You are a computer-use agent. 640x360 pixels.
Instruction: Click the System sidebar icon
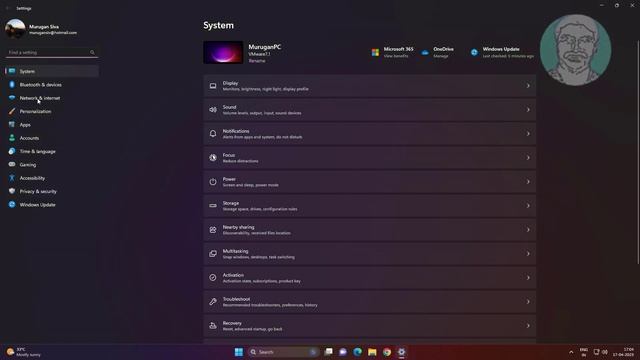12,71
